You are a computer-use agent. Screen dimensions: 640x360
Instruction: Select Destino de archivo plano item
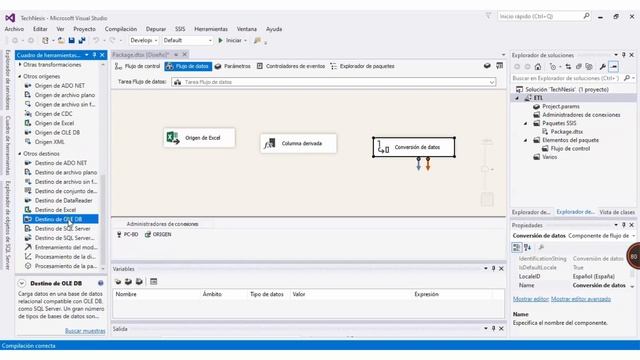pyautogui.click(x=66, y=172)
